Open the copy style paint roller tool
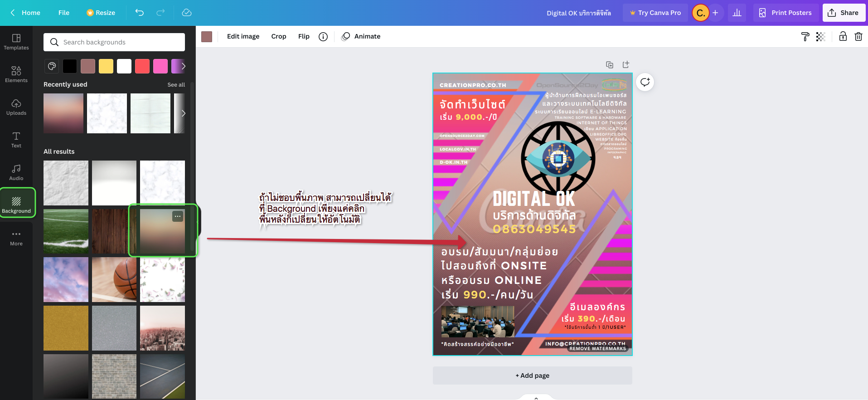Viewport: 868px width, 400px height. pos(805,37)
